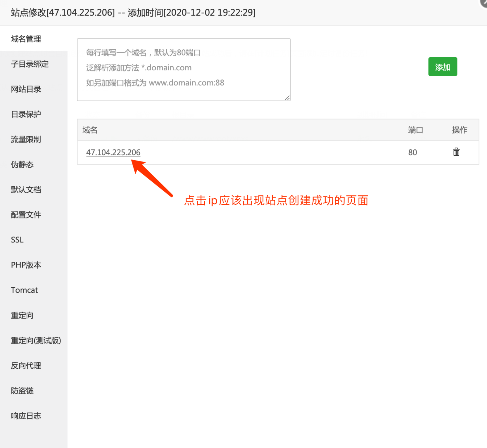487x448 pixels.
Task: Delete the 47.104.225.206 domain entry
Action: (456, 152)
